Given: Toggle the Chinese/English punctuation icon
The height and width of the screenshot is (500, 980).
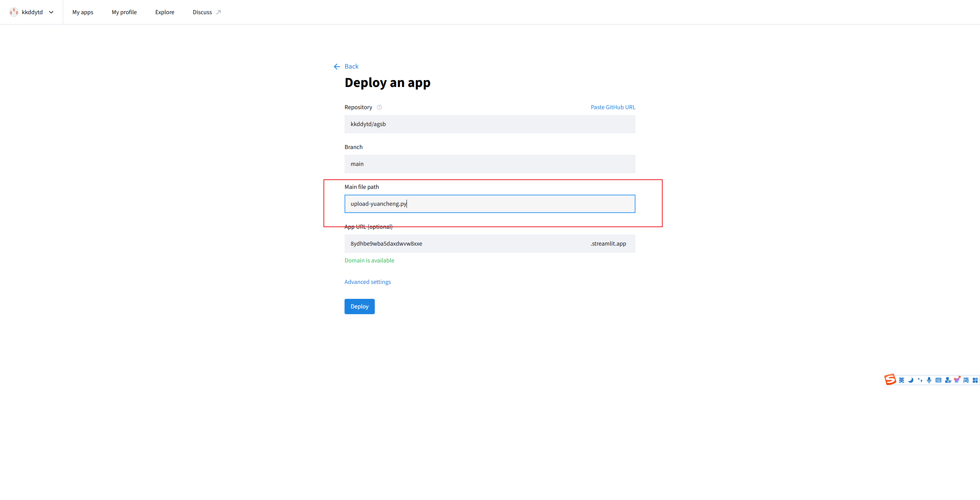Looking at the screenshot, I should tap(920, 380).
